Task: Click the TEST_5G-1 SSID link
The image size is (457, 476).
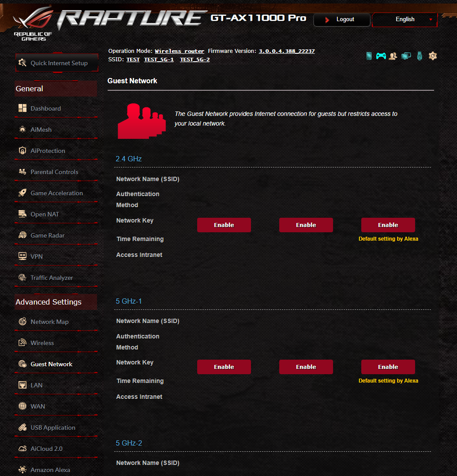Action: 159,59
